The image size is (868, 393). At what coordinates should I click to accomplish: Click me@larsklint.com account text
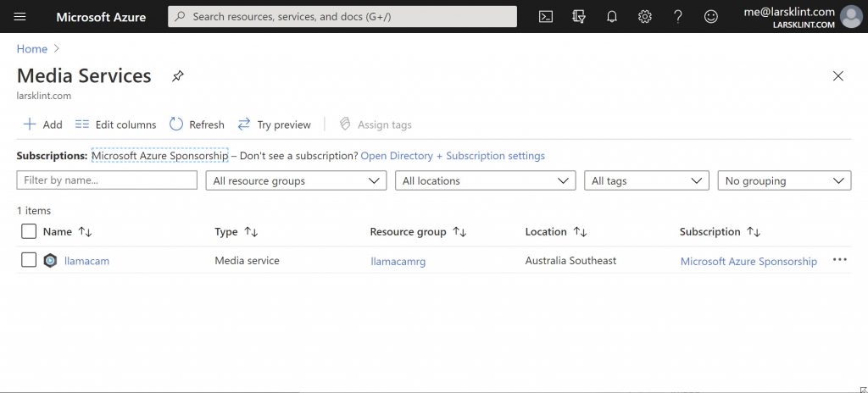[789, 12]
